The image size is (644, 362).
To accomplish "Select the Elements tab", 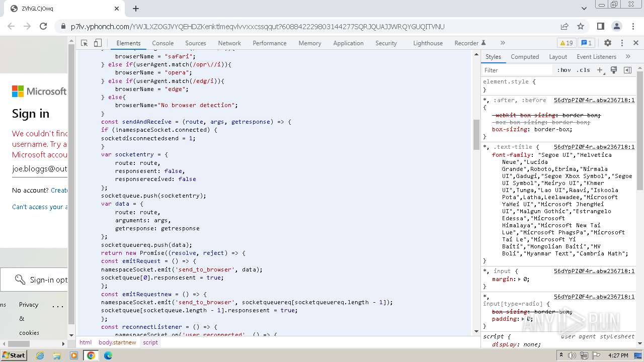I will (x=128, y=43).
